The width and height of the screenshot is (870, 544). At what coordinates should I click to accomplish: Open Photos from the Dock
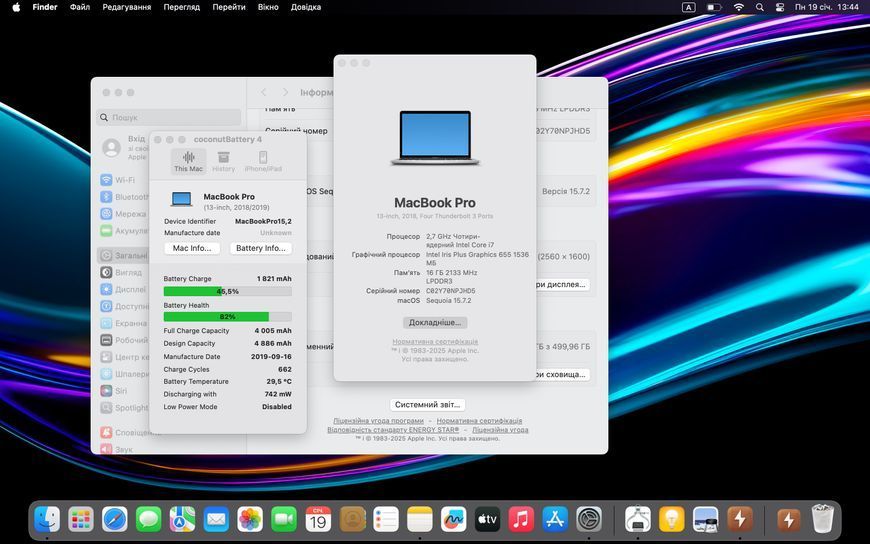click(x=250, y=520)
